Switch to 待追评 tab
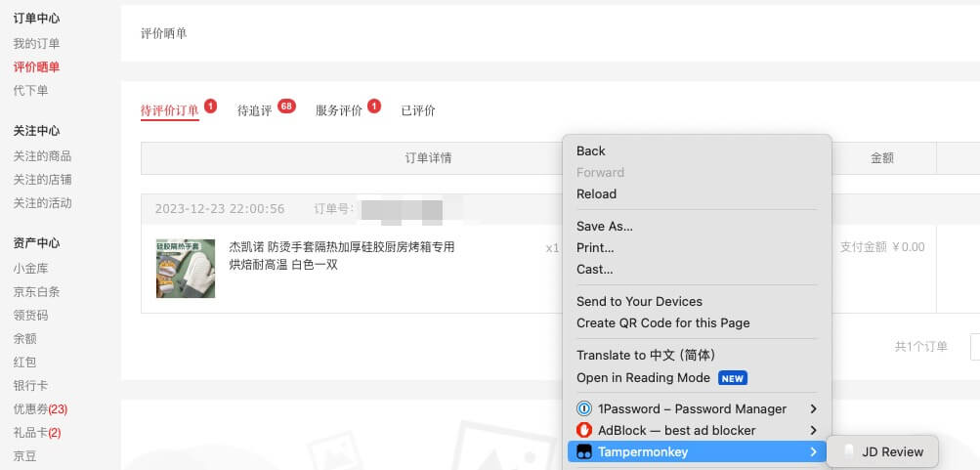 coord(254,111)
